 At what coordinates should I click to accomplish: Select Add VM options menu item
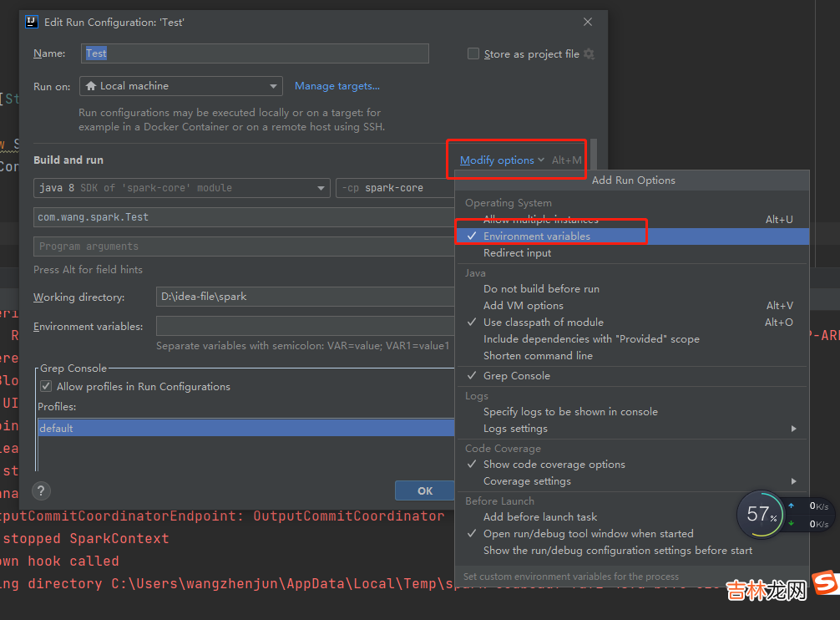coord(523,306)
